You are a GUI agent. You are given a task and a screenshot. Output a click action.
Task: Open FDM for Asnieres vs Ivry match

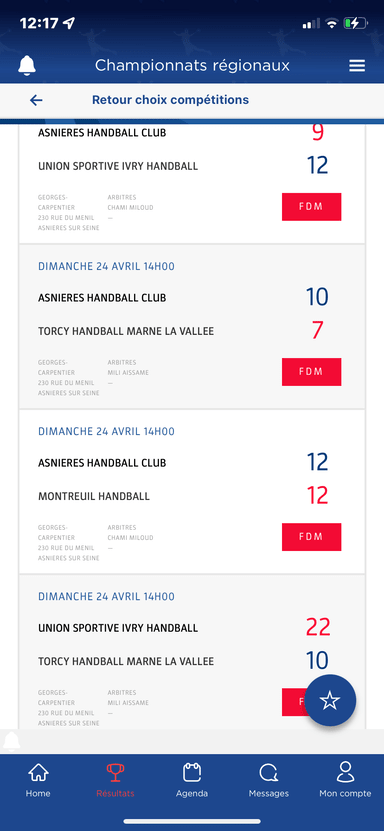point(311,207)
